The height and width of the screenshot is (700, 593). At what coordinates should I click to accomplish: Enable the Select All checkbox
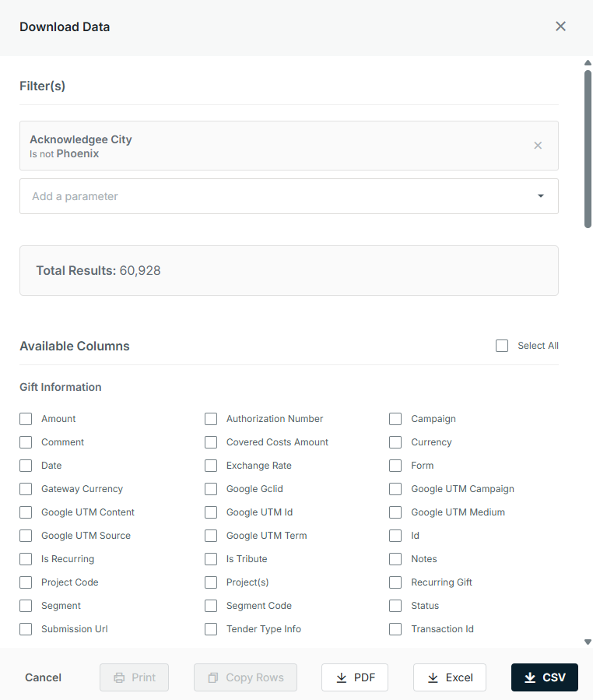click(502, 346)
